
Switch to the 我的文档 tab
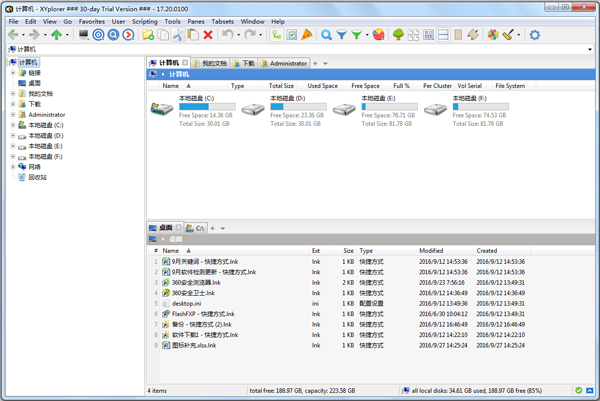(209, 63)
